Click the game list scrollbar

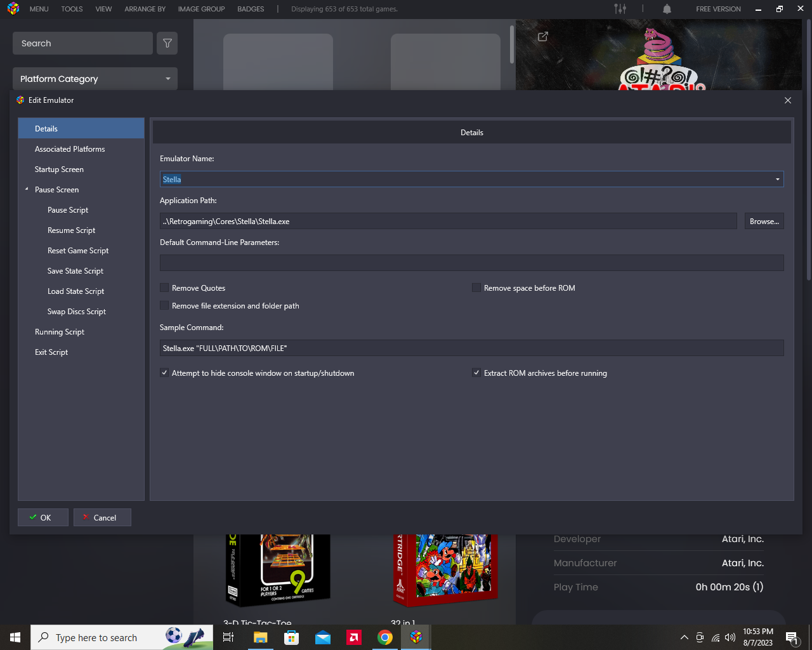click(x=512, y=44)
